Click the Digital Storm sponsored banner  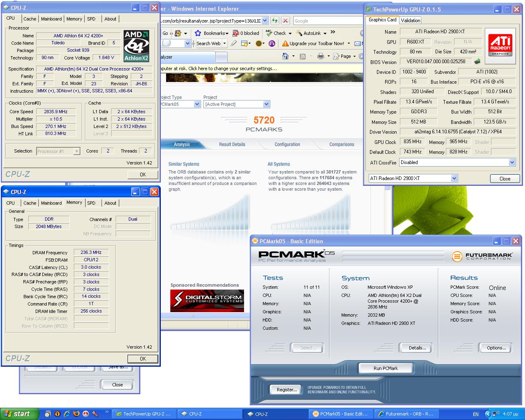(x=207, y=301)
